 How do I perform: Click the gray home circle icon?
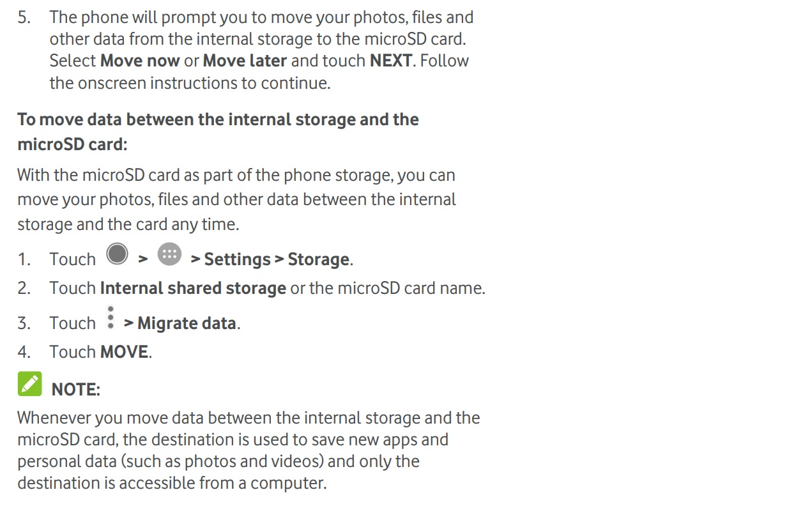coord(117,254)
